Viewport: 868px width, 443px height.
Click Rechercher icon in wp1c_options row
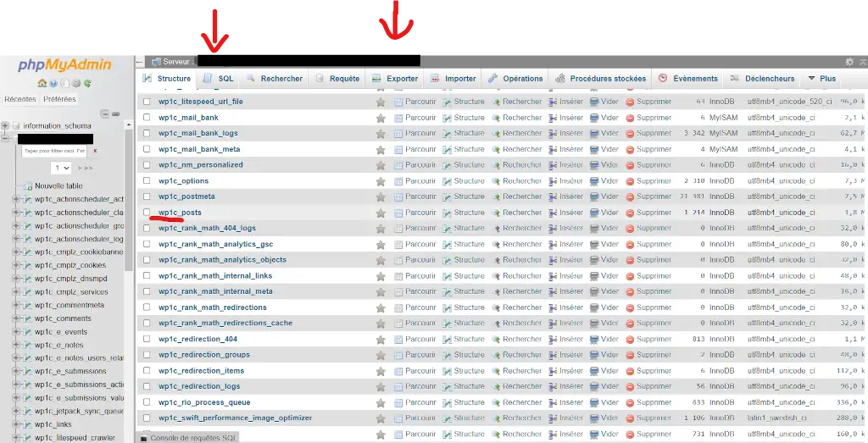click(x=496, y=181)
